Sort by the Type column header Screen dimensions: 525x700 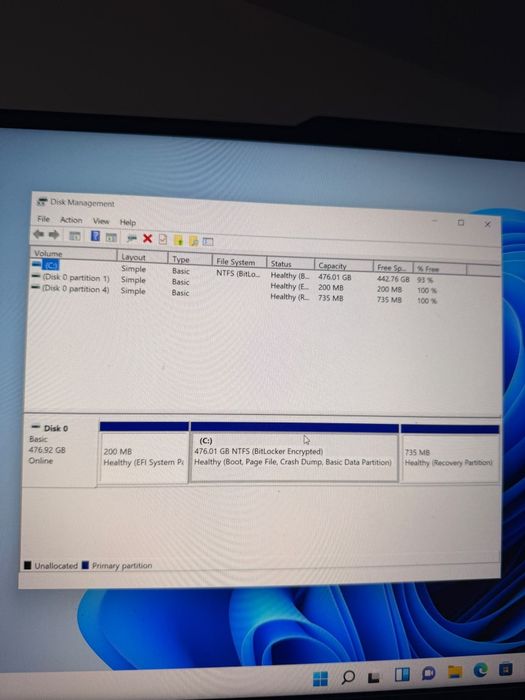(x=190, y=258)
